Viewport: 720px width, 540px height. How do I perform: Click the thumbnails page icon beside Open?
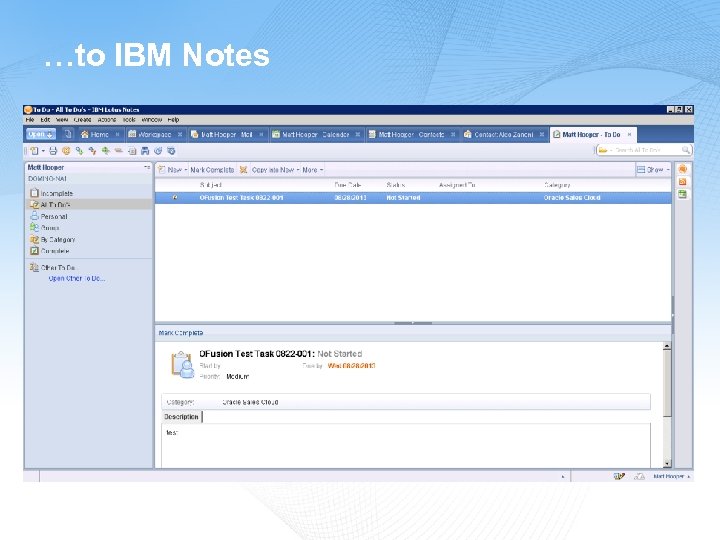click(x=68, y=134)
